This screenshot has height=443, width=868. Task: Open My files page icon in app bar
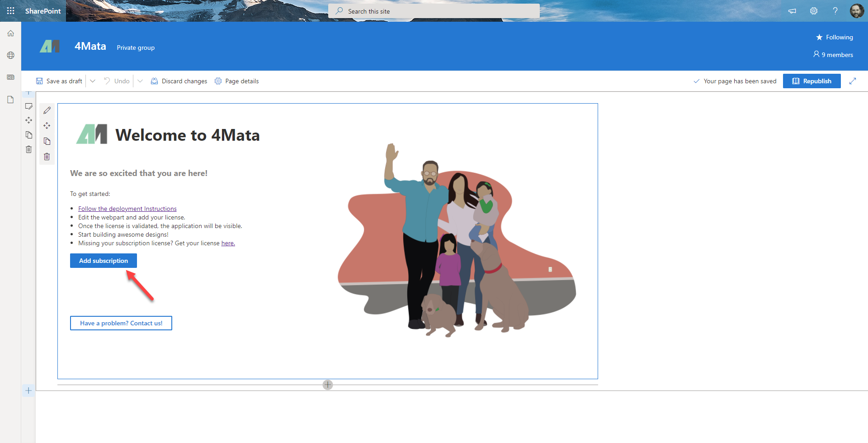pyautogui.click(x=11, y=100)
